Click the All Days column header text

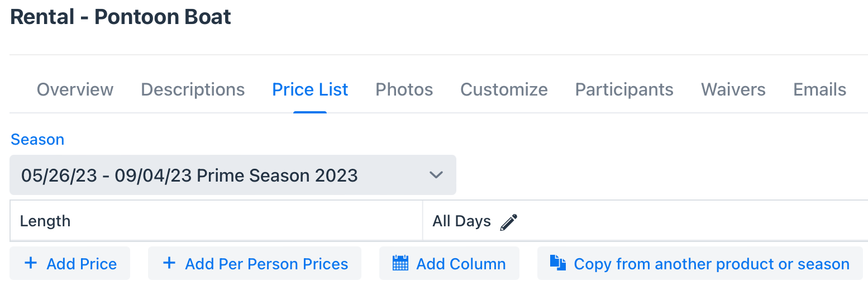tap(461, 221)
